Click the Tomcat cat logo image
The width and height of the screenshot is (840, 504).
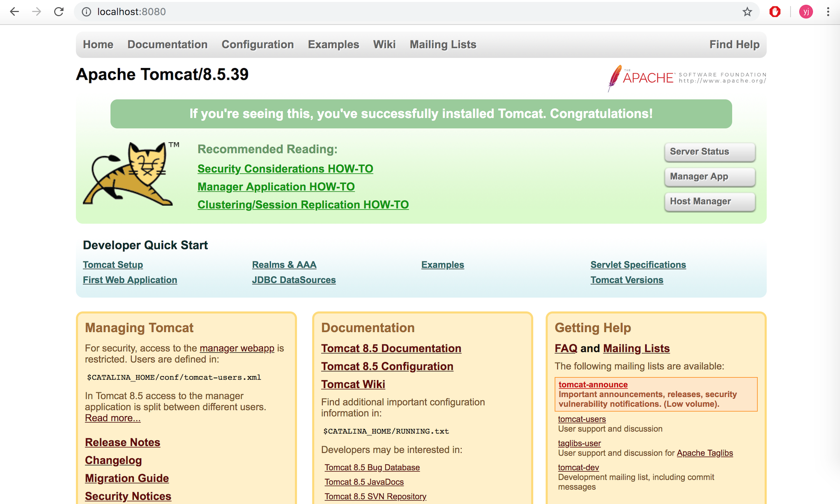tap(130, 174)
